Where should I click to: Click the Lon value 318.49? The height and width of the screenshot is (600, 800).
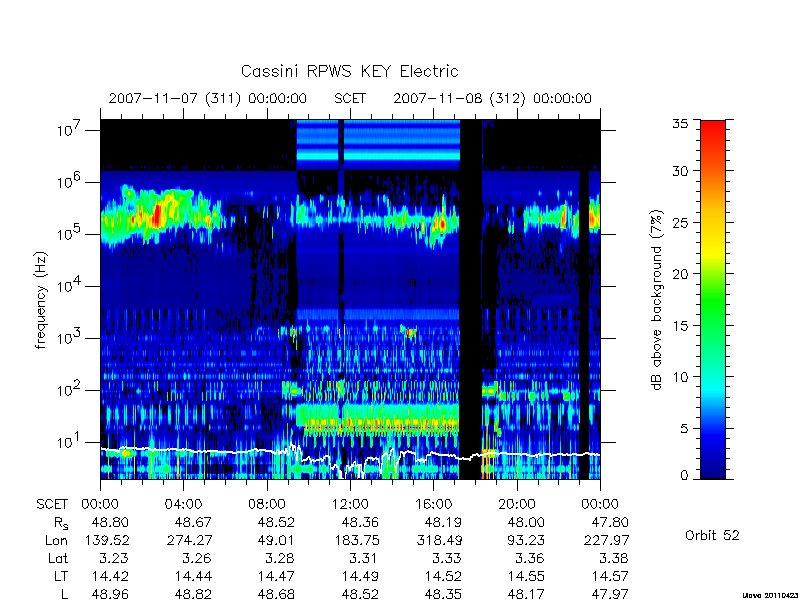coord(438,540)
